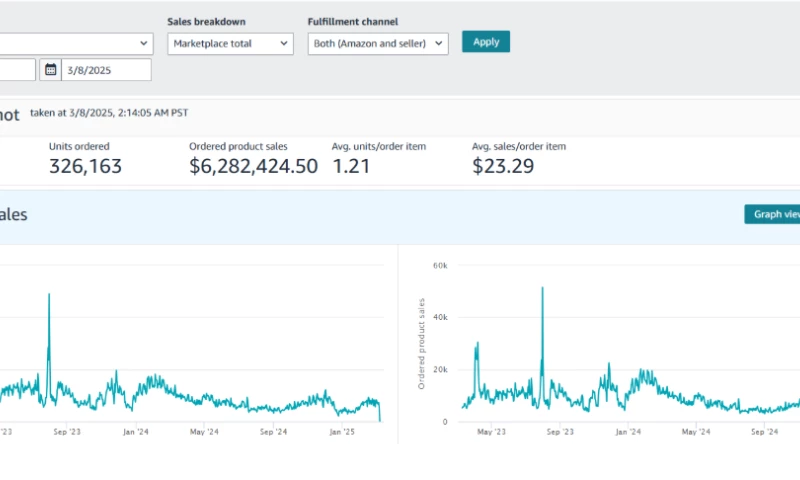This screenshot has width=800, height=480.
Task: Open the calendar icon beside 3/8/2025
Action: 51,69
